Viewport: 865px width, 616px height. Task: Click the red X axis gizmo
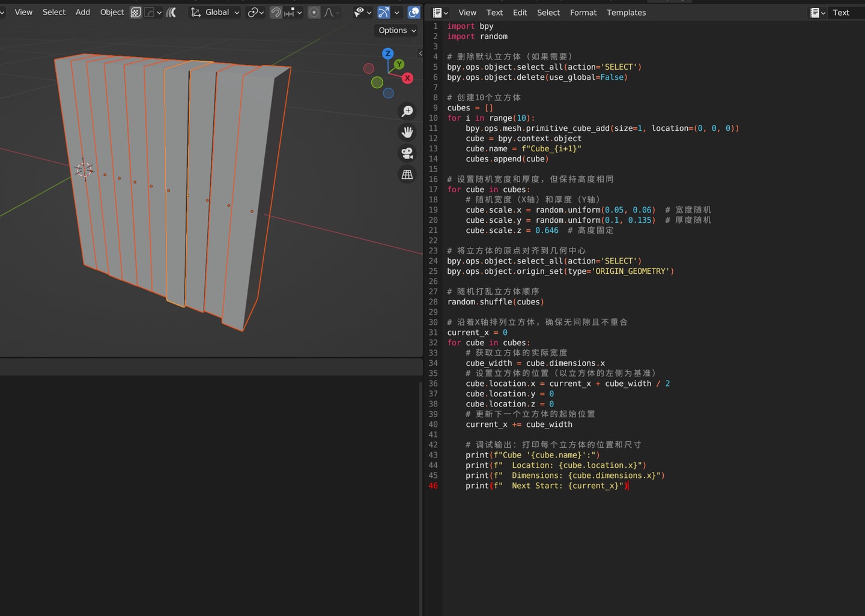point(407,78)
